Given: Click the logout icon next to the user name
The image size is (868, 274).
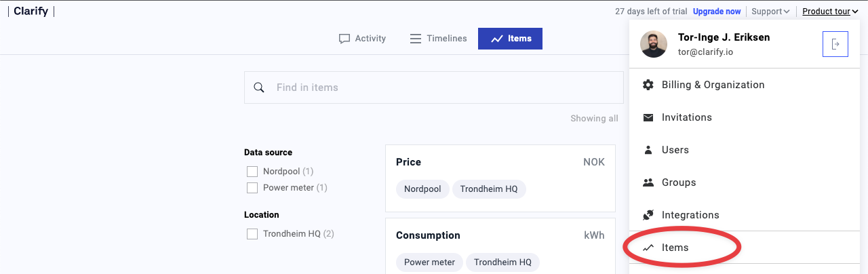Looking at the screenshot, I should 835,44.
